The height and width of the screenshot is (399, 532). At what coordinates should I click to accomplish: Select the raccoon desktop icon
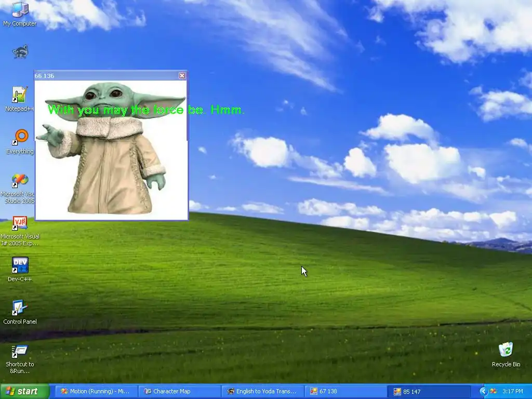20,52
